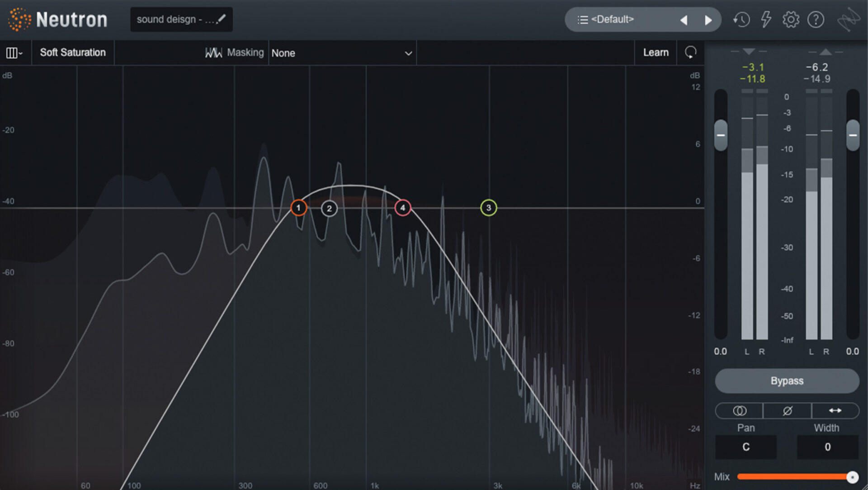Toggle channel swap with the arrows icon

point(835,411)
